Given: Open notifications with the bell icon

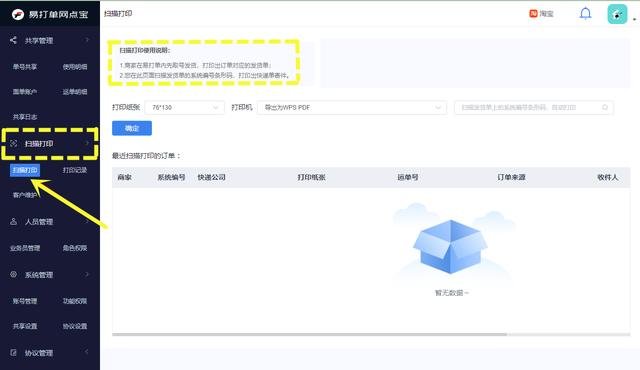Looking at the screenshot, I should coord(585,13).
